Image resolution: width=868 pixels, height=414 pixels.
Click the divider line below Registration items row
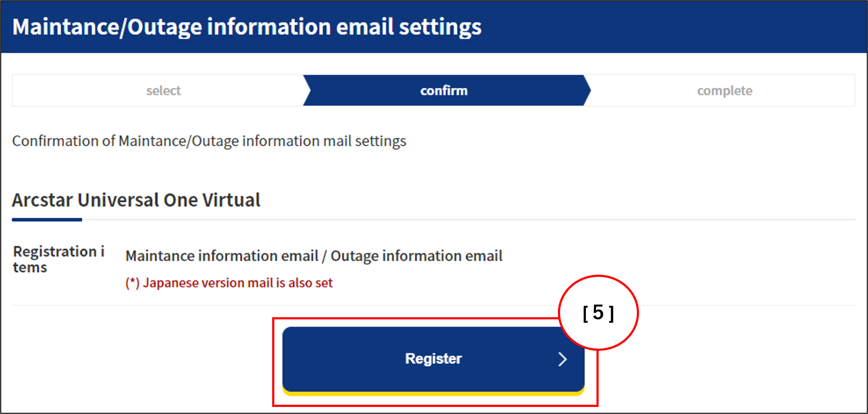[433, 305]
